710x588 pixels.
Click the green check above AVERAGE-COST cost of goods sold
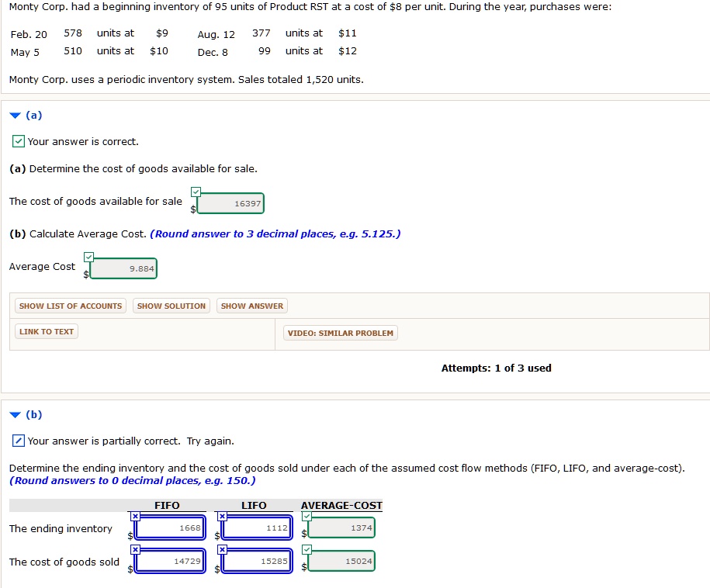click(x=306, y=548)
